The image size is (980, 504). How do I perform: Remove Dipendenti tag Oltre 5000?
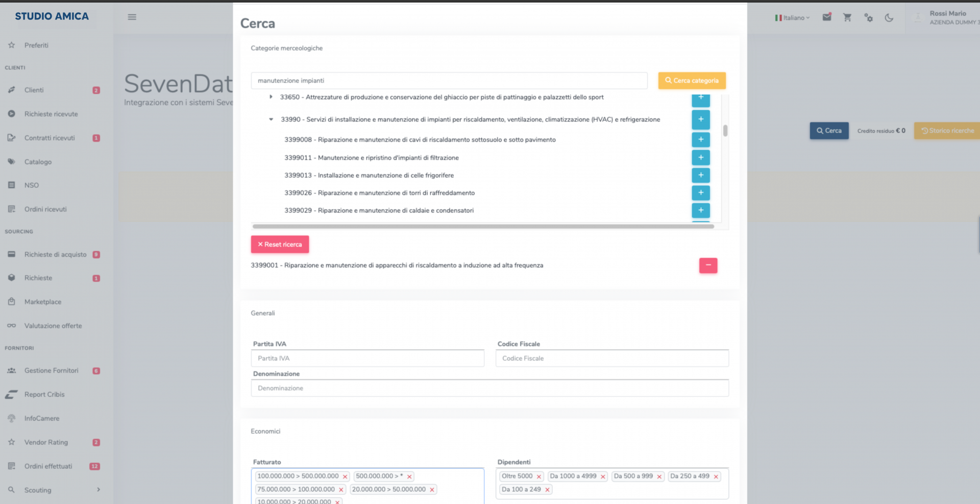(x=538, y=476)
